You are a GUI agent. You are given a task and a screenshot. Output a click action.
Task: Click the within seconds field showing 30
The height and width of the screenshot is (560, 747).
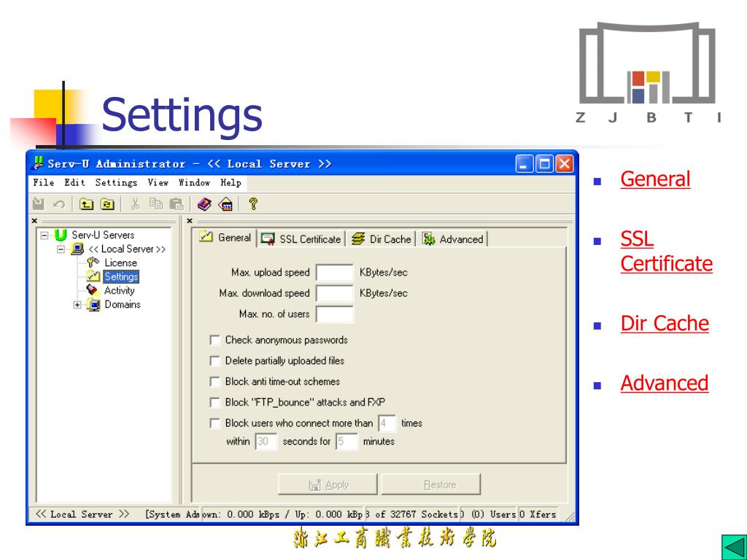266,441
